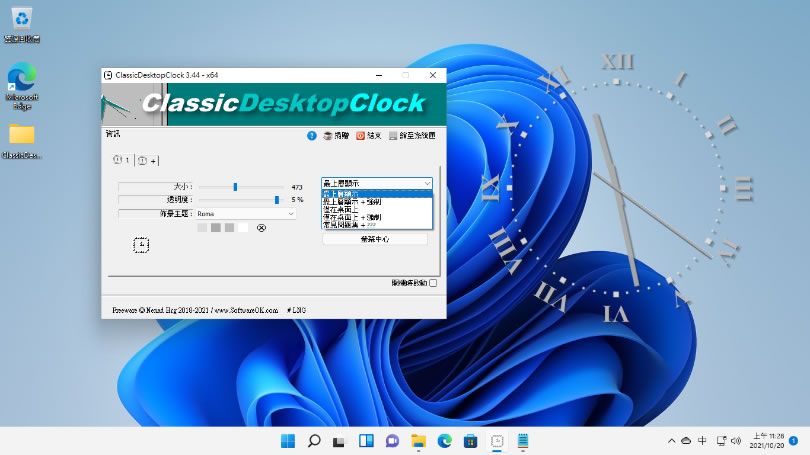Add a new clock with the plus tab
Screen dimensions: 810x455
click(148, 161)
